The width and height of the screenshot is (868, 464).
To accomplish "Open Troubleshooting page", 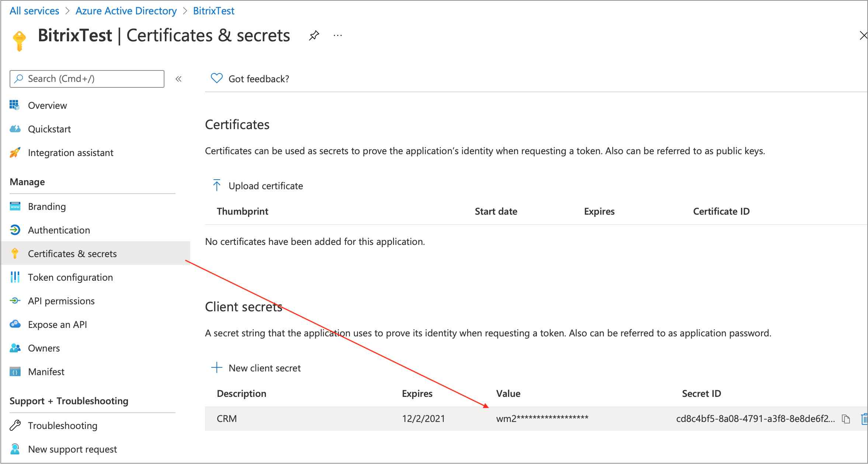I will [63, 426].
